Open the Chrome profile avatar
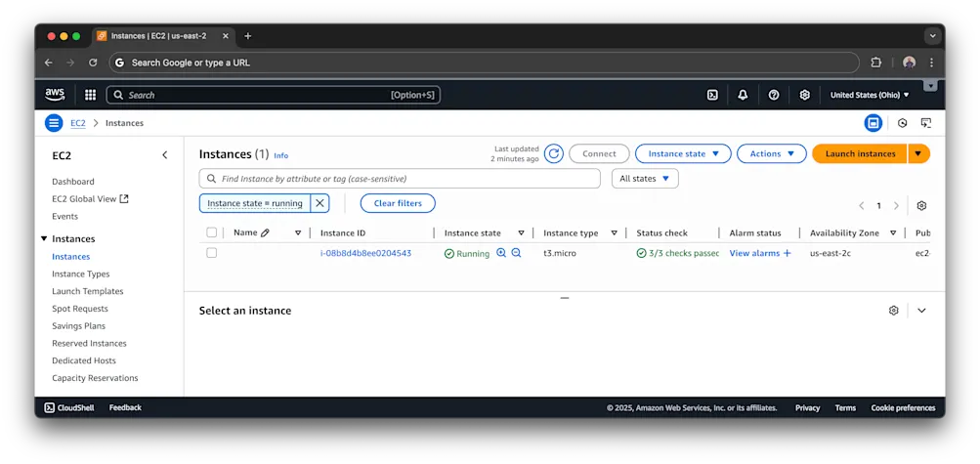 [910, 63]
